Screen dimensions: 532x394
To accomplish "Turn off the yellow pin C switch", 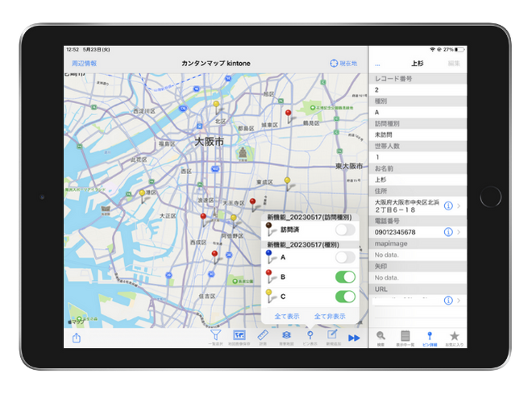I will coord(345,296).
